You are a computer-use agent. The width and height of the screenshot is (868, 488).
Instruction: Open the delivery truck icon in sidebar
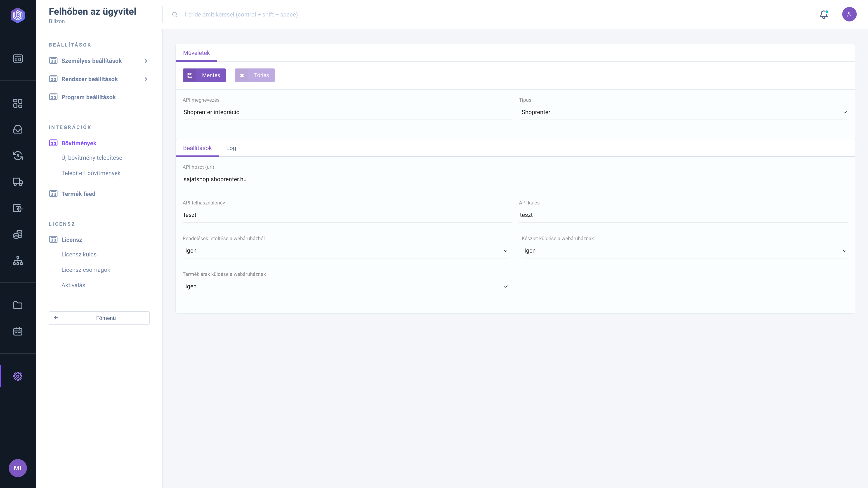(x=18, y=182)
